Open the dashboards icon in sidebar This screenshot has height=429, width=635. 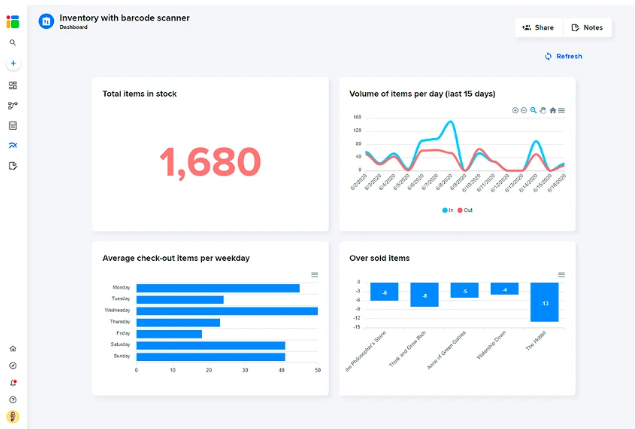click(x=13, y=85)
